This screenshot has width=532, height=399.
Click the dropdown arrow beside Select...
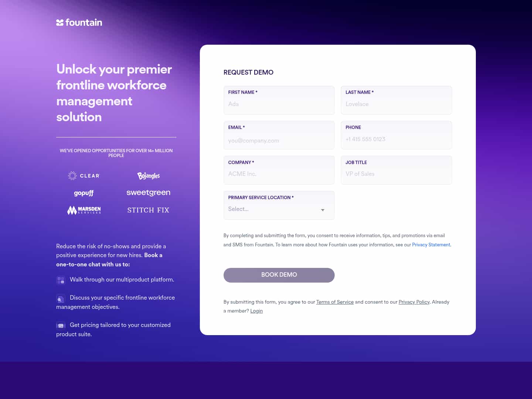323,210
